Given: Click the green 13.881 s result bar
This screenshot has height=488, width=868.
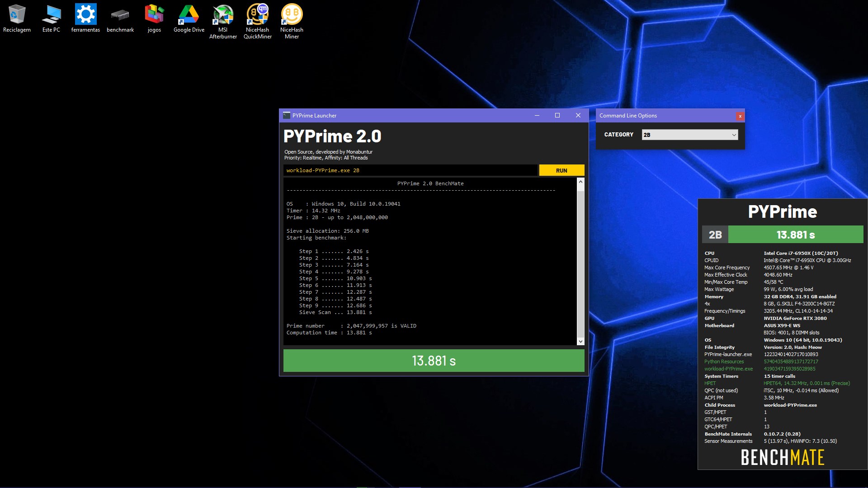Looking at the screenshot, I should (434, 361).
